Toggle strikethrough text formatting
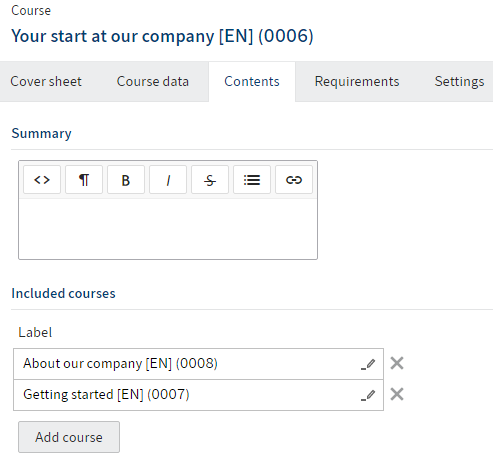The image size is (493, 469). point(210,180)
